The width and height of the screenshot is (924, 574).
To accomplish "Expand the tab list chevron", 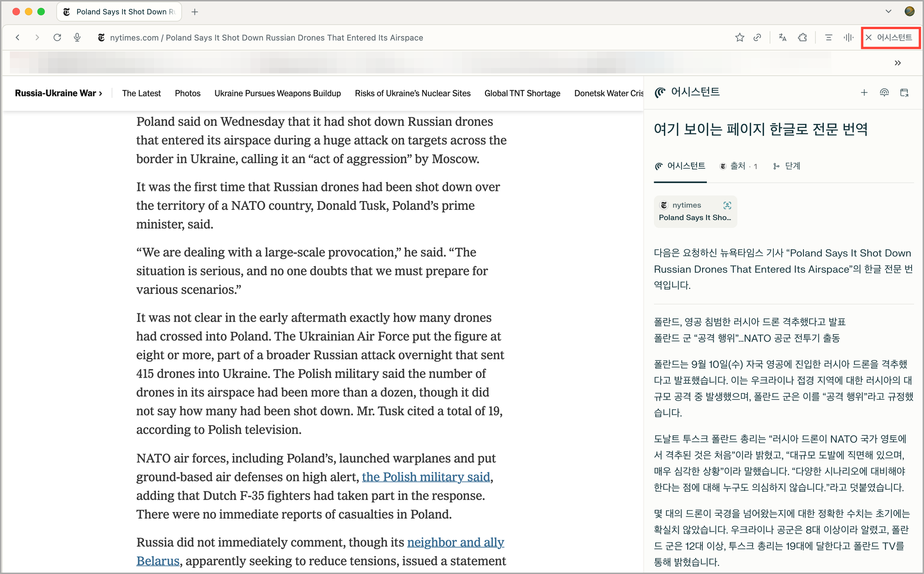I will tap(888, 12).
